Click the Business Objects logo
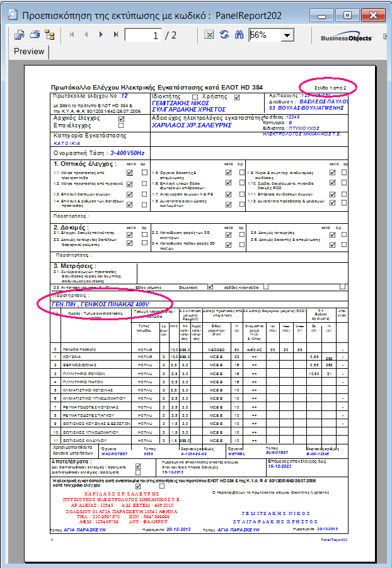Image resolution: width=392 pixels, height=568 pixels. point(345,38)
